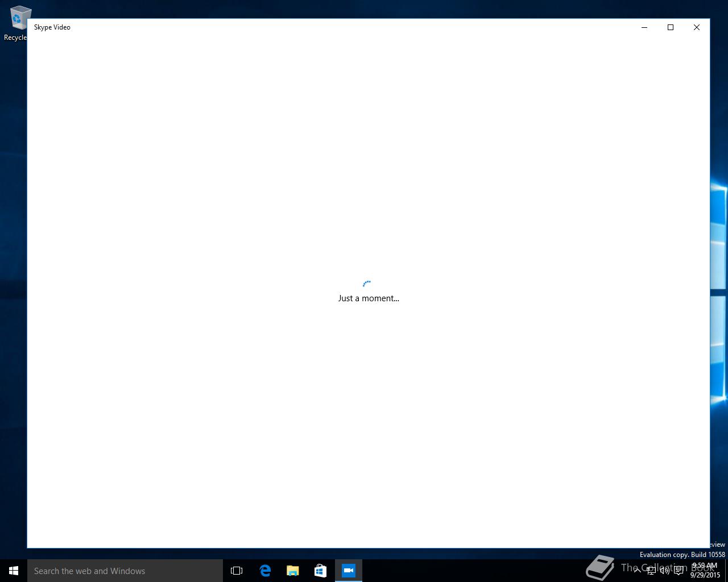Close the Skype Video window
The width and height of the screenshot is (728, 582).
(x=697, y=27)
